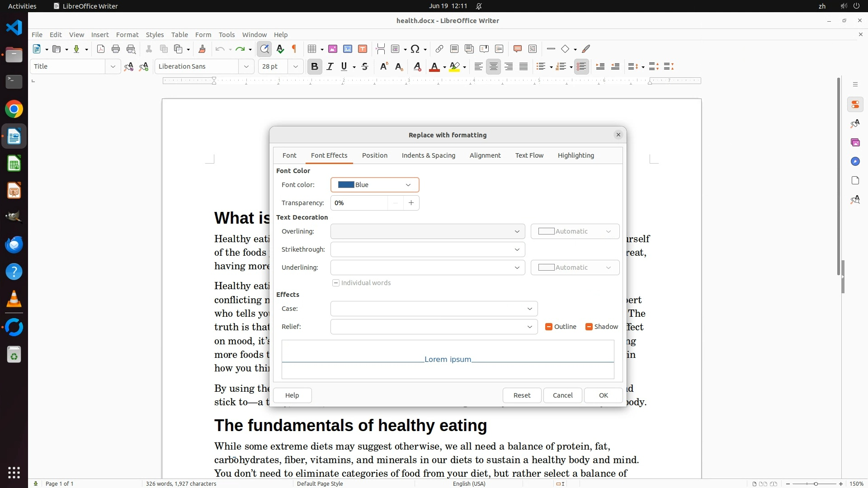Toggle the Individual words checkbox
The image size is (868, 488).
pos(336,283)
